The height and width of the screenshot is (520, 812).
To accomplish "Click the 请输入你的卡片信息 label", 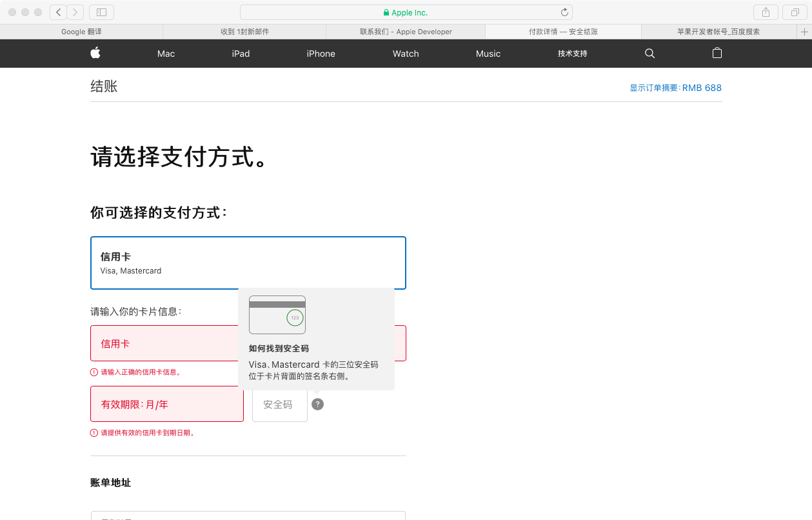I will [135, 312].
